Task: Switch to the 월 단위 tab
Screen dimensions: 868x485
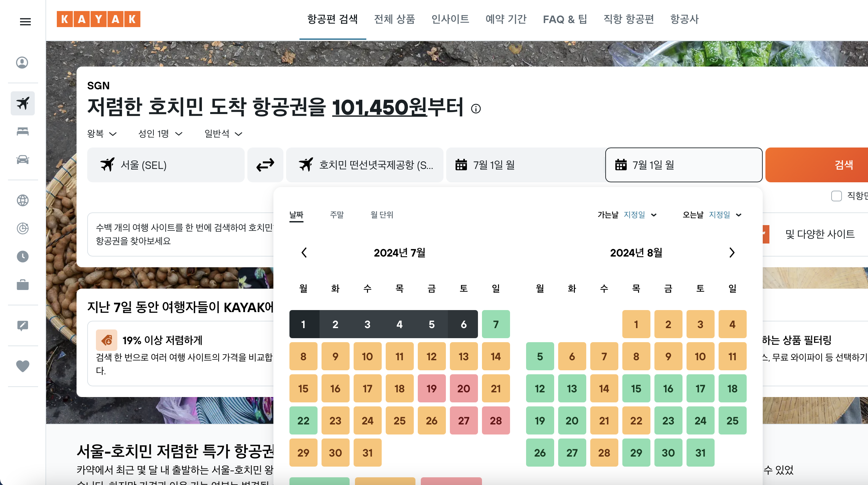Action: click(x=382, y=215)
